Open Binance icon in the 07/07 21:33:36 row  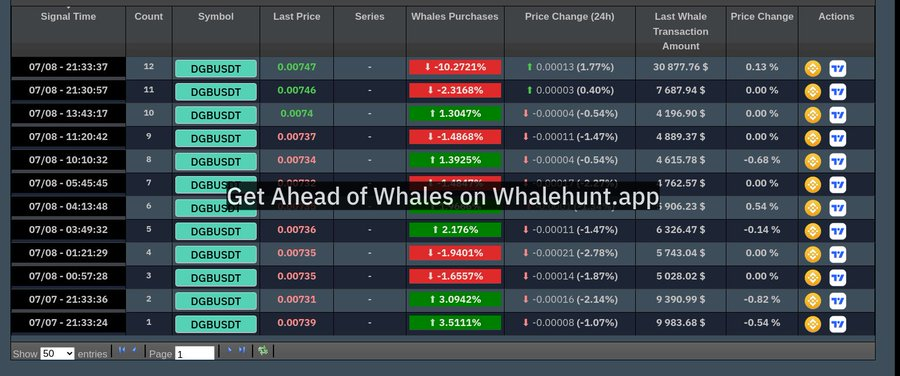(x=812, y=301)
